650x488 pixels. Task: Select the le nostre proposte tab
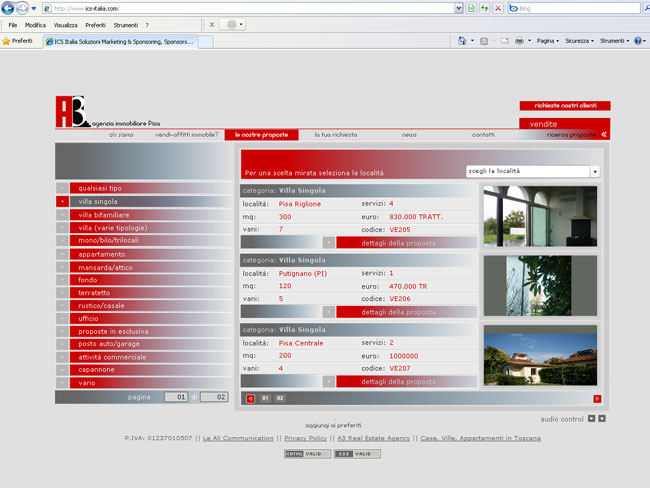point(262,135)
